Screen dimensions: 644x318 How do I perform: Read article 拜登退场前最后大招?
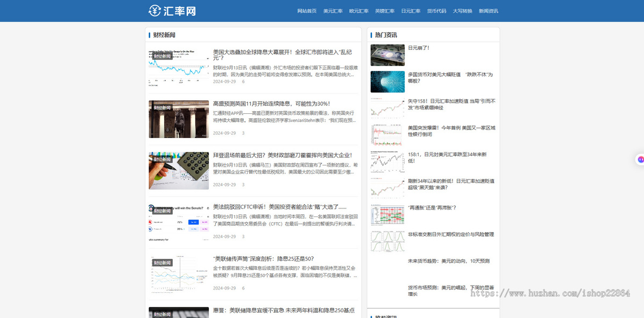tap(282, 155)
